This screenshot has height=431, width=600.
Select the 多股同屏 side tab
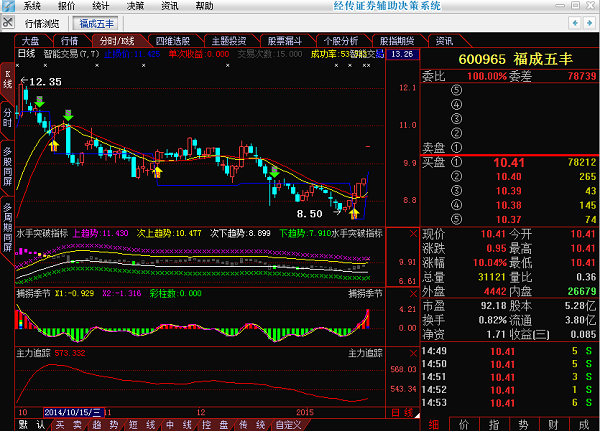tap(7, 166)
